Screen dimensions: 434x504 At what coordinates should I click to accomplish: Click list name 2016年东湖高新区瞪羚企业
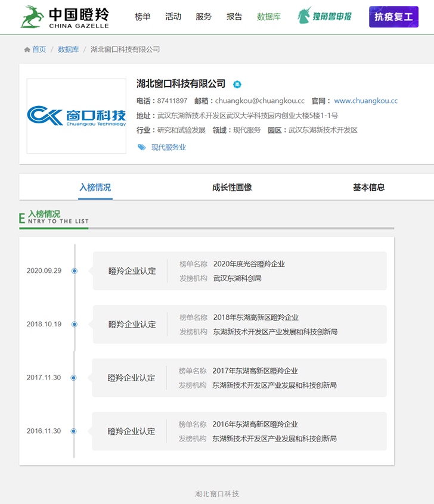255,424
